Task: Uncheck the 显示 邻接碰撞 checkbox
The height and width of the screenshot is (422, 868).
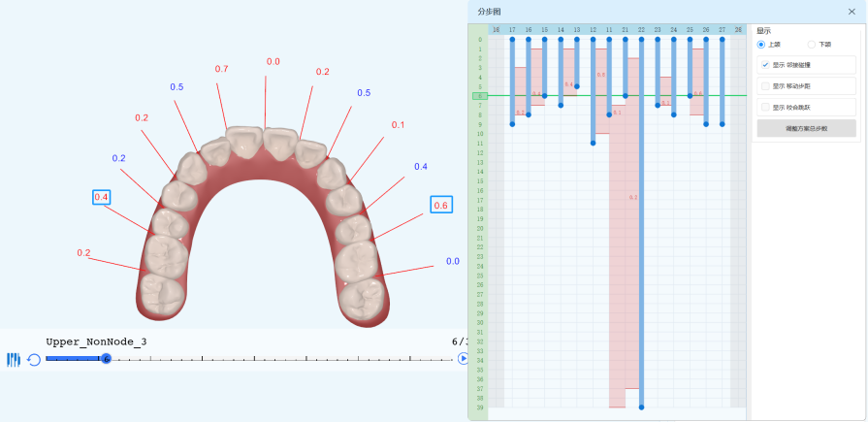Action: [x=765, y=65]
